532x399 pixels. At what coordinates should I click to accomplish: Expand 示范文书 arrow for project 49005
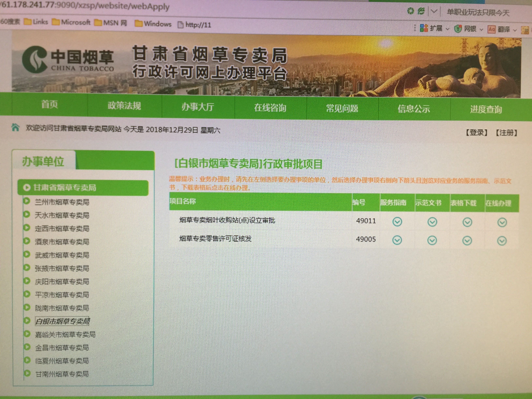432,240
